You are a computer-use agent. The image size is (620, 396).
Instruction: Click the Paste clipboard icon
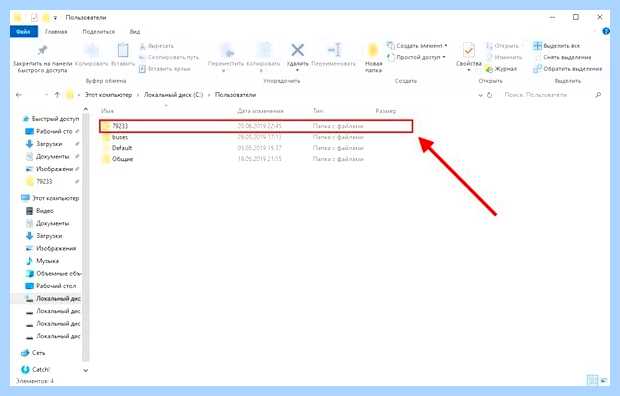click(x=123, y=51)
